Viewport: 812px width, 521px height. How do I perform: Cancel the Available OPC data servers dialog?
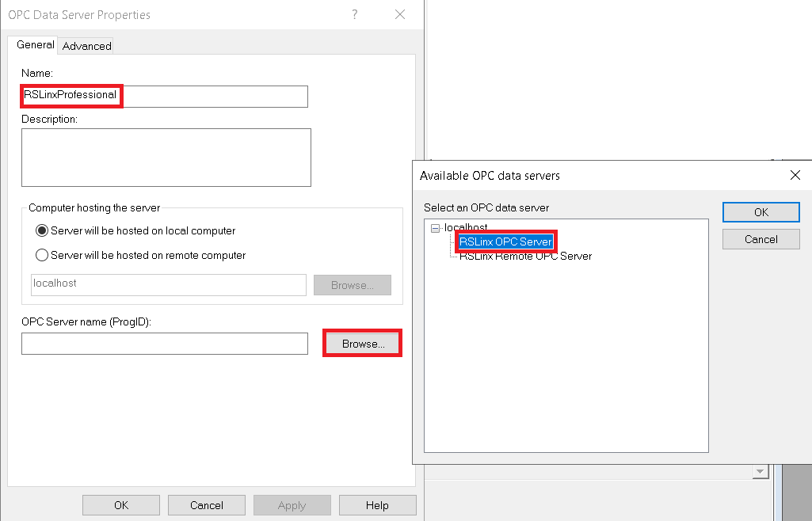761,239
